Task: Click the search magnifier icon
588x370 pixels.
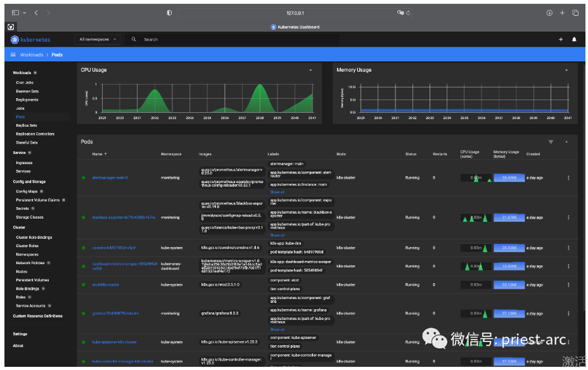Action: tap(134, 39)
